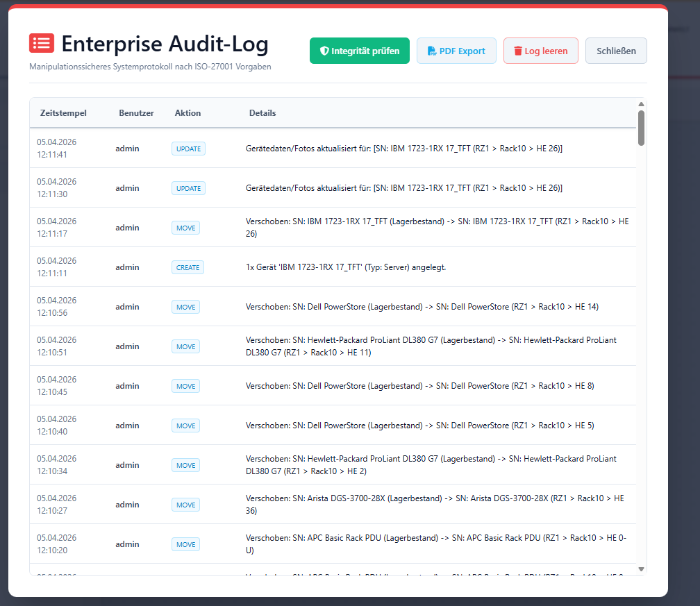Screen dimensions: 700x606
Task: Click the Dell PowerStore HE 8 detail text
Action: [x=420, y=386]
